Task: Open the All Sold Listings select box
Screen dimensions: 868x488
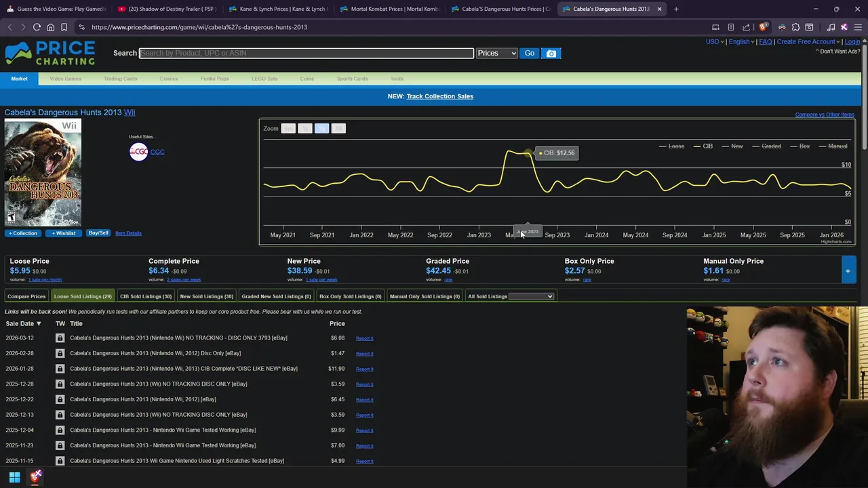Action: (x=531, y=296)
